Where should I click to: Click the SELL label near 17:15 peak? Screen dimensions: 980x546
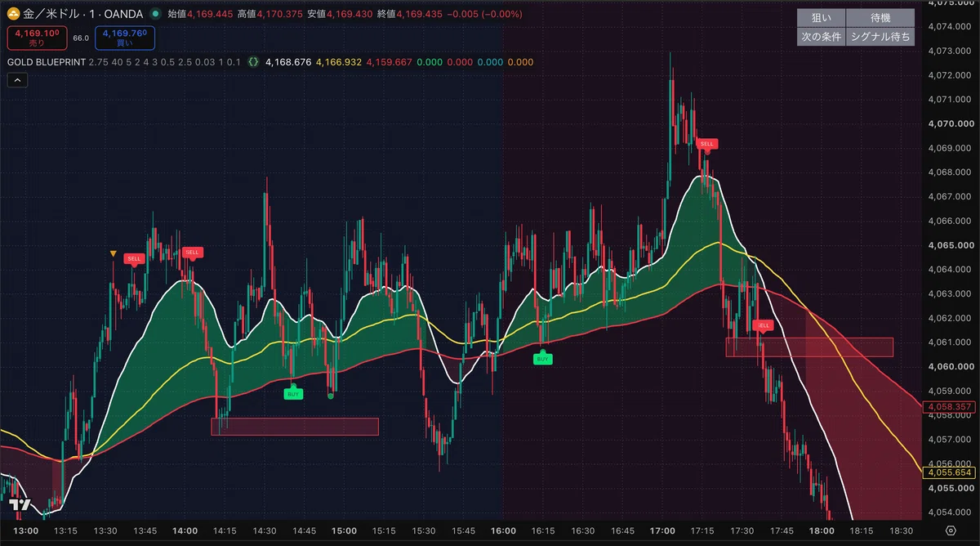[707, 144]
